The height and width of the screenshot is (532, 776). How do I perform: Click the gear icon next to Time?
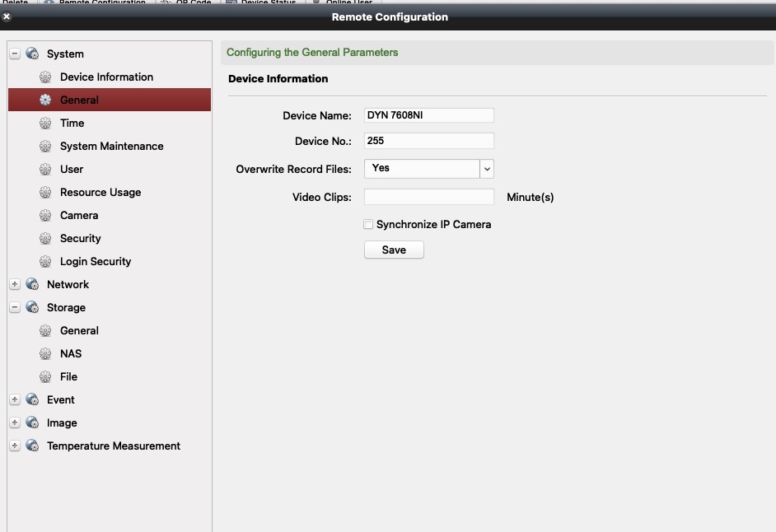click(x=45, y=124)
